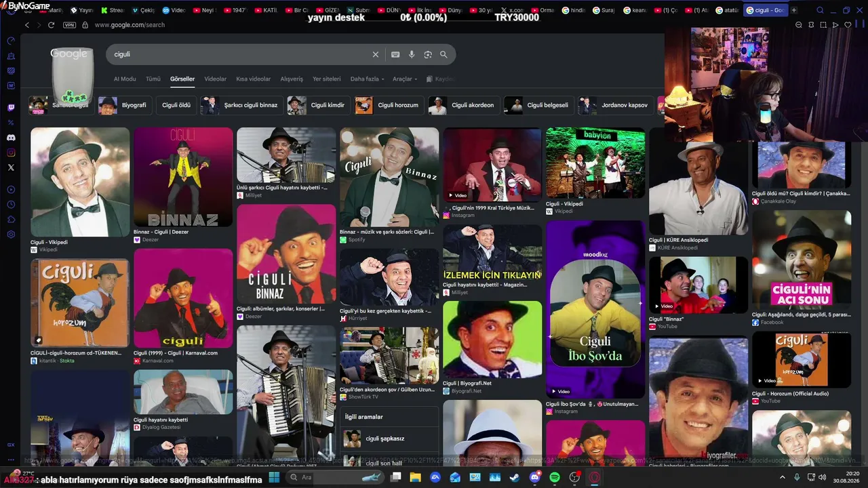Open the Ciguli (1999) Karnaval.com image
Screen dimensions: 868x488
point(183,298)
